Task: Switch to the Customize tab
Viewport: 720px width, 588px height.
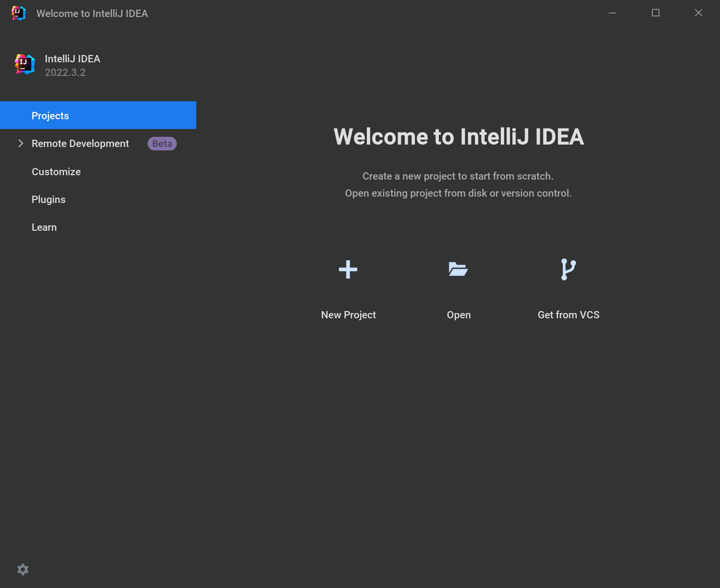Action: tap(56, 172)
